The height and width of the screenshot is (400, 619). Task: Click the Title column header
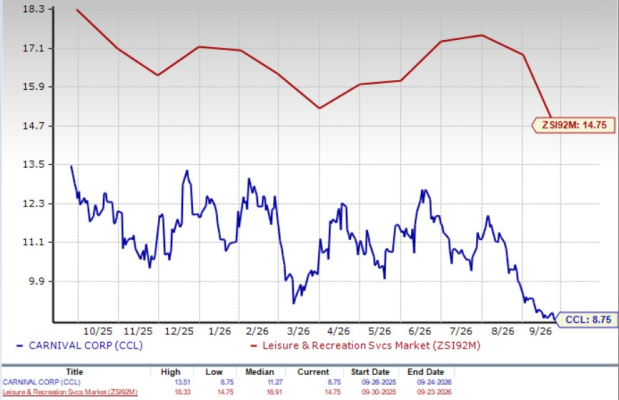tap(75, 372)
